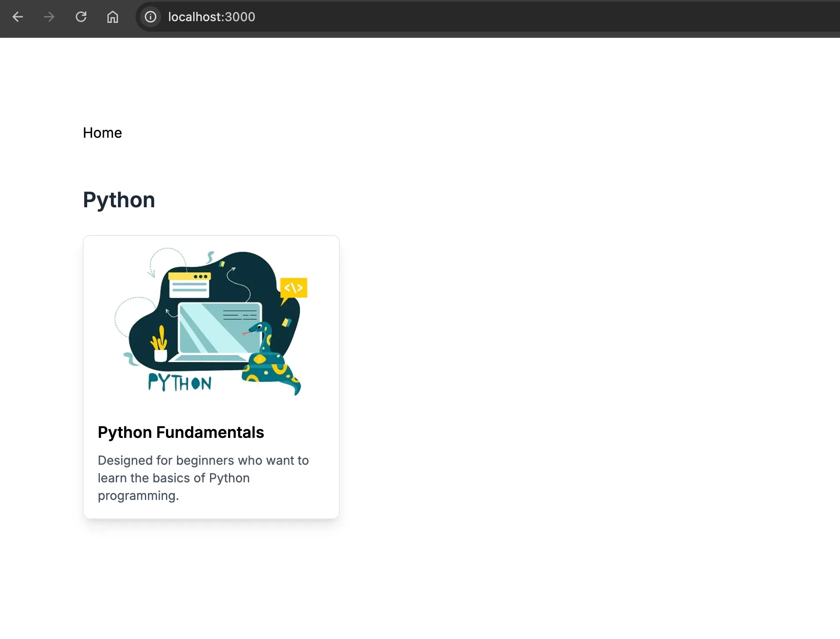Click the browser back arrow icon
The width and height of the screenshot is (840, 639).
pos(18,17)
